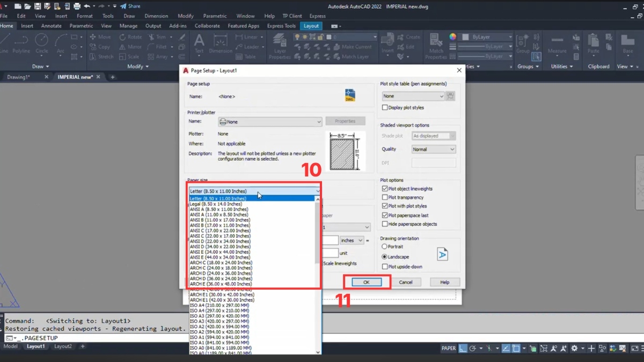The height and width of the screenshot is (362, 644).
Task: Enable Hide paperspace objects checkbox
Action: tap(385, 224)
